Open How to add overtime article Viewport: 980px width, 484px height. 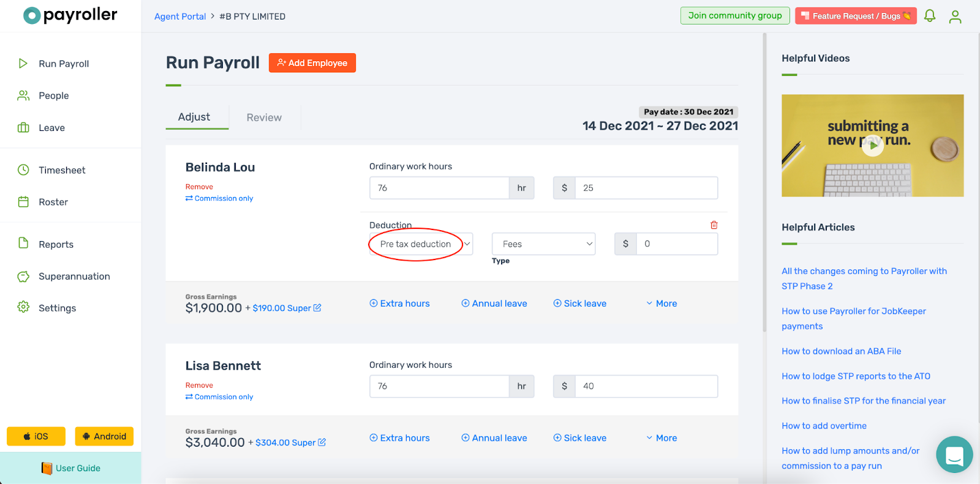(x=824, y=426)
